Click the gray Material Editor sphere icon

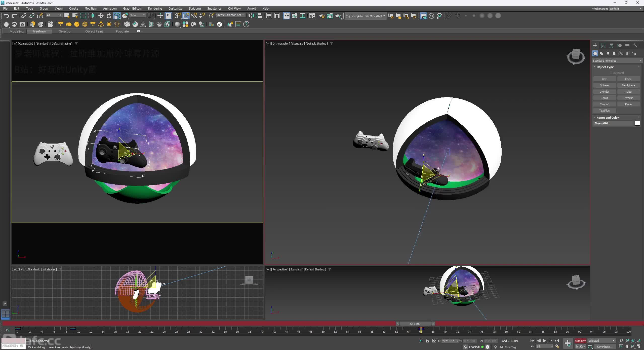177,24
